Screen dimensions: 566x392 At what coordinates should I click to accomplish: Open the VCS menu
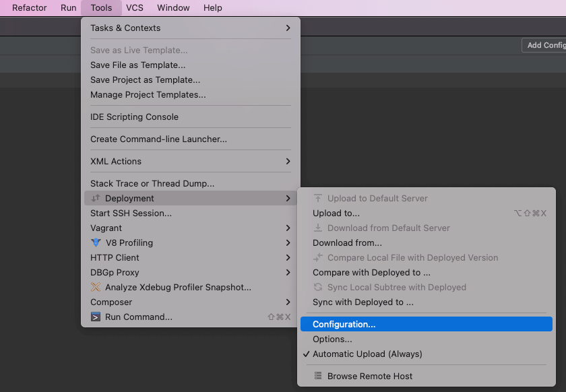click(134, 7)
